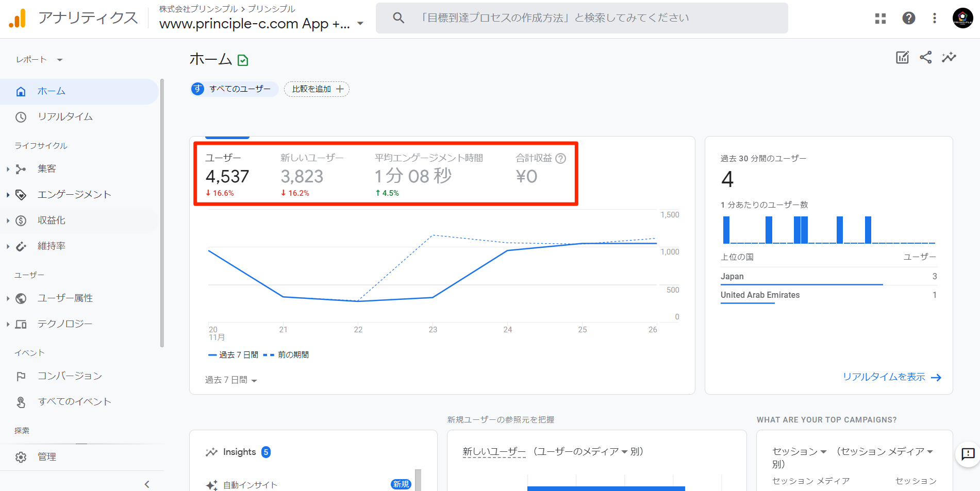Click the help question mark icon
Image resolution: width=980 pixels, height=491 pixels.
coord(908,19)
